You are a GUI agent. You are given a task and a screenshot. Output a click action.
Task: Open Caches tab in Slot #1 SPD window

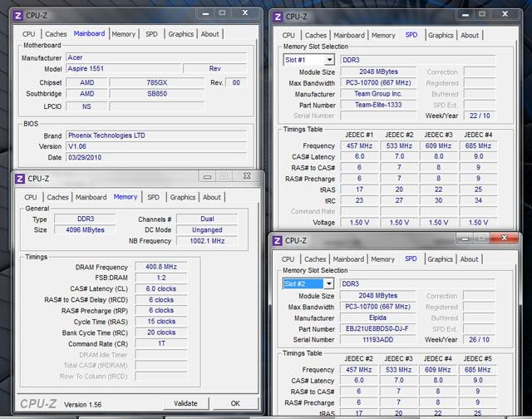(x=316, y=35)
